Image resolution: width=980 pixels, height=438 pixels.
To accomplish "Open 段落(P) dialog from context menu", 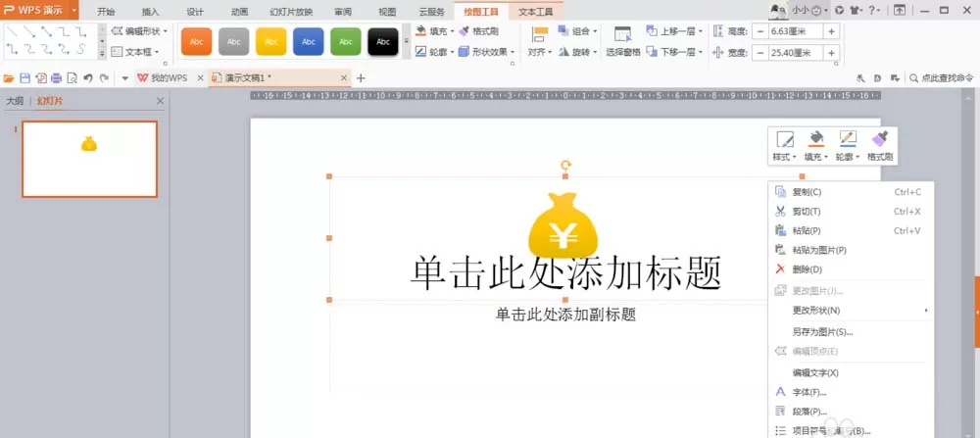I will (850, 412).
